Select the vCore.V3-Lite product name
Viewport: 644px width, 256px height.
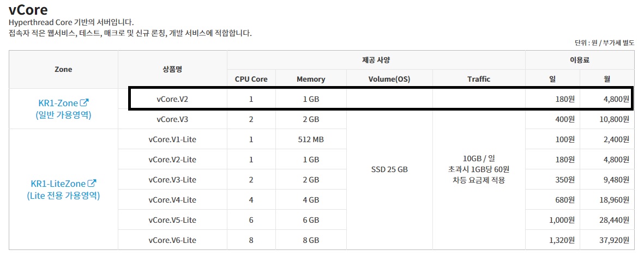[x=172, y=180]
